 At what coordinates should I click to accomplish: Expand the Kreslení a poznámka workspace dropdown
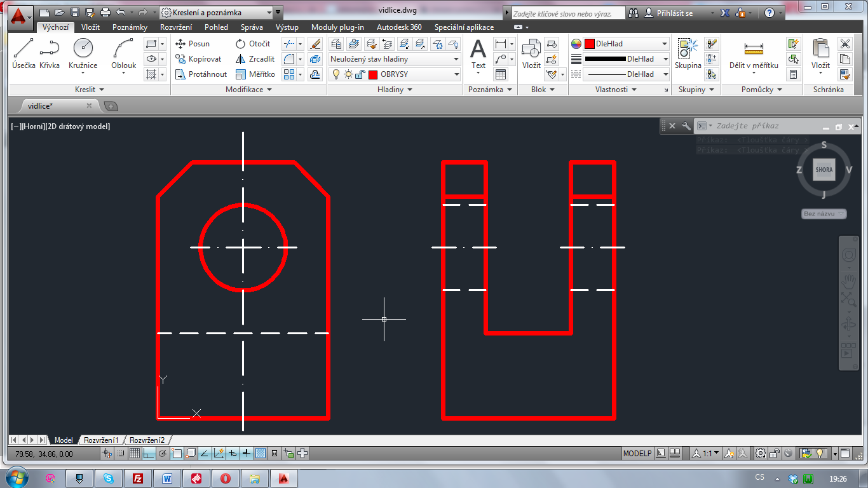point(269,12)
